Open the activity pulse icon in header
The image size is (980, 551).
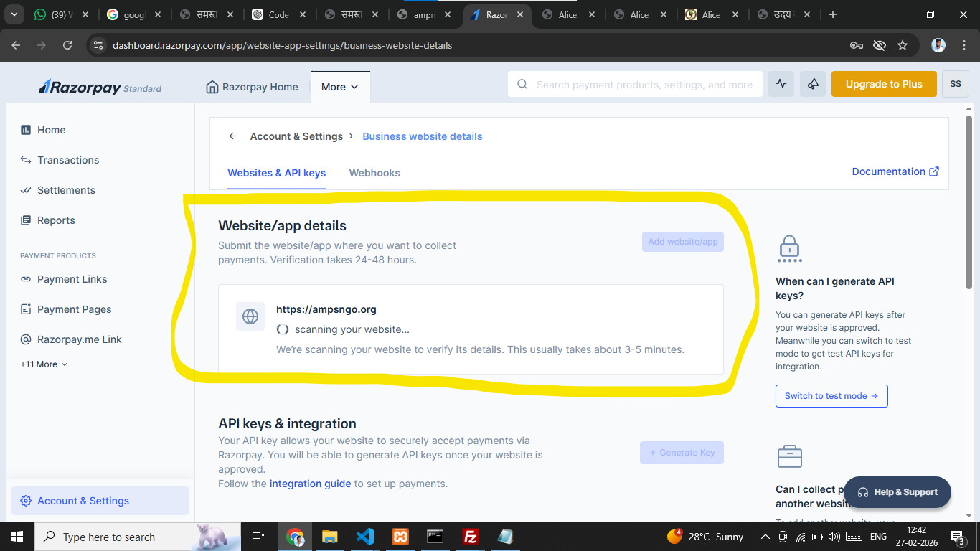pos(781,84)
